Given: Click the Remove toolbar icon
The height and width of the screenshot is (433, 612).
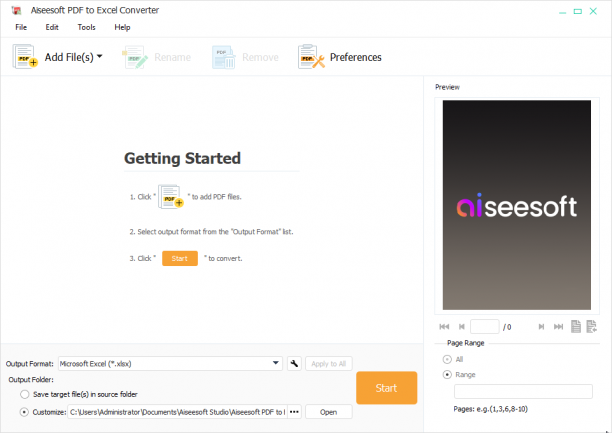Looking at the screenshot, I should pyautogui.click(x=224, y=57).
